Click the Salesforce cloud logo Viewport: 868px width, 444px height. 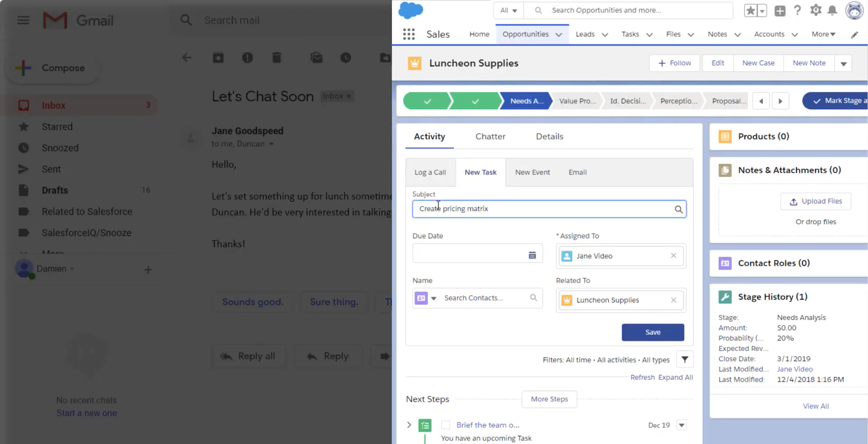410,10
